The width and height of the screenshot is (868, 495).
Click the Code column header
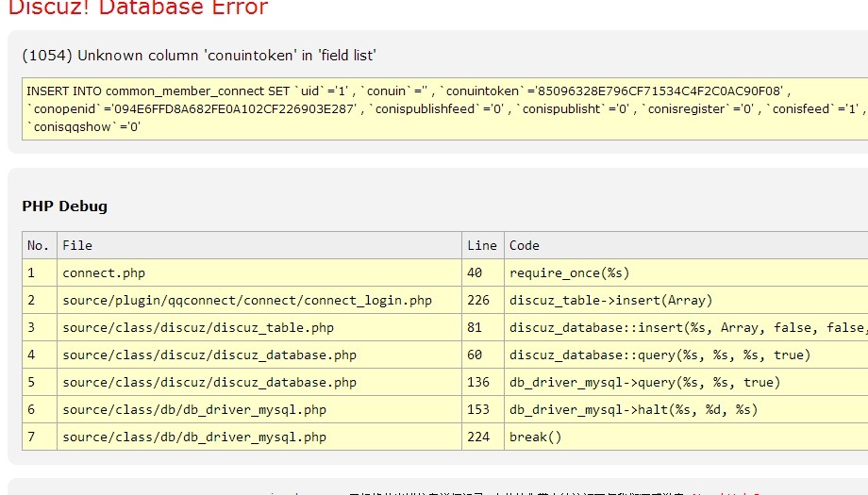point(525,245)
